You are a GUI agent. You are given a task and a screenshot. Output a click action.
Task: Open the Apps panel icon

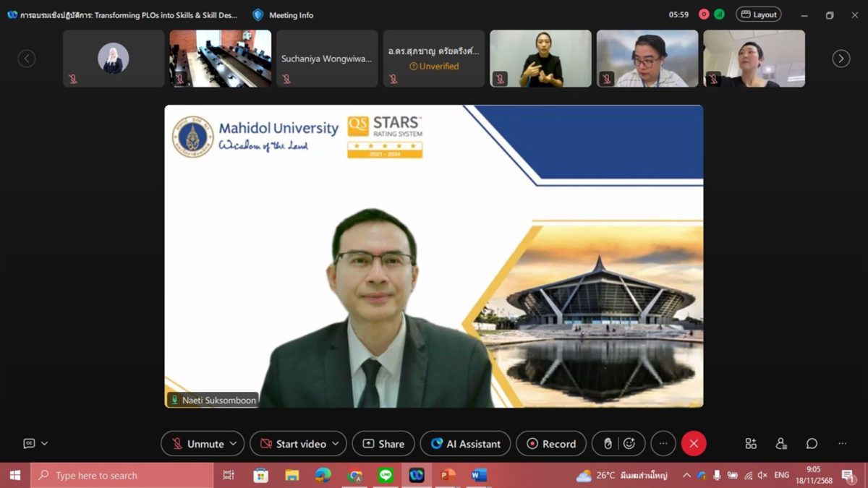(x=751, y=443)
